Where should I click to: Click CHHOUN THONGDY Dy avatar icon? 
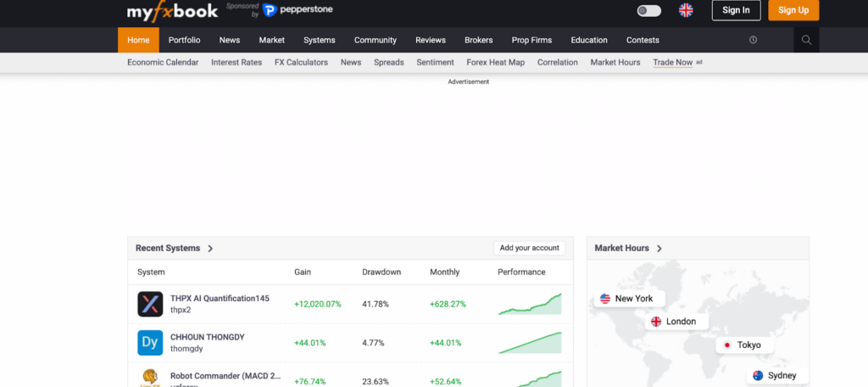(150, 343)
